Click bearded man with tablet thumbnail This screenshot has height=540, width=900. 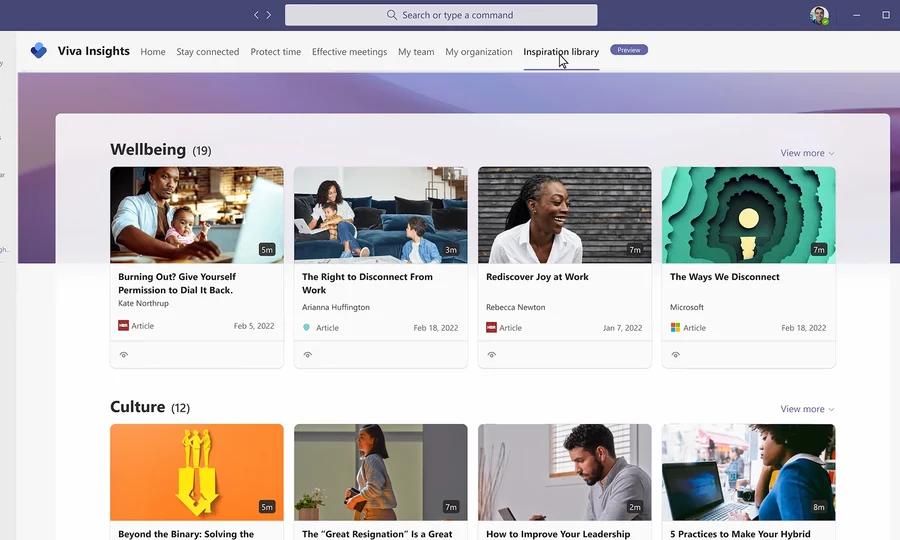[565, 472]
